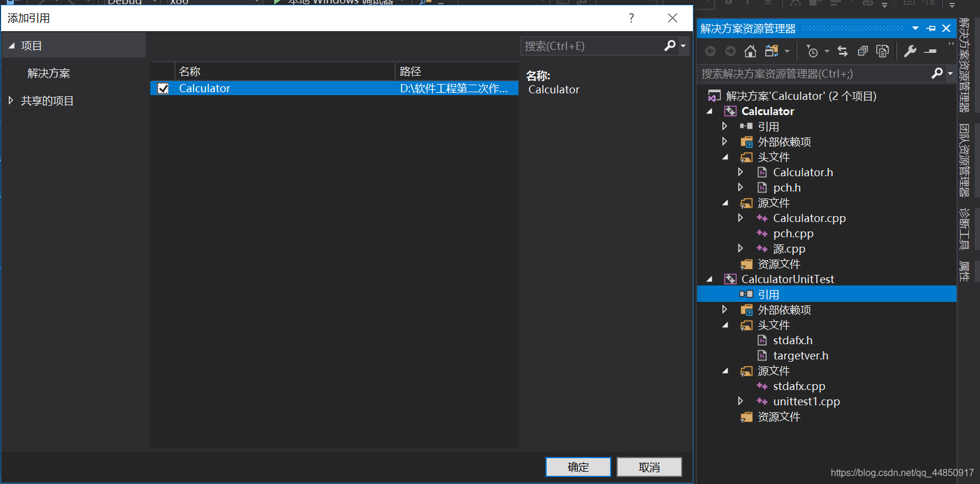The image size is (980, 484).
Task: Select the Calculator.cpp file icon
Action: (x=762, y=218)
